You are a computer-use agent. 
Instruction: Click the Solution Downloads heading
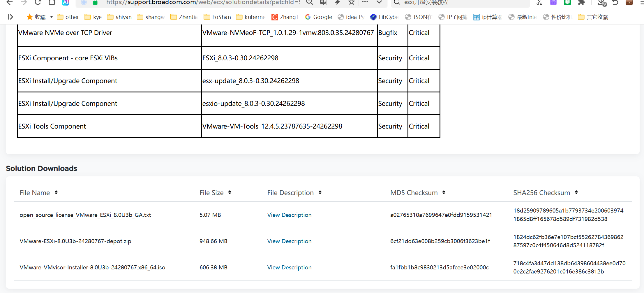41,169
